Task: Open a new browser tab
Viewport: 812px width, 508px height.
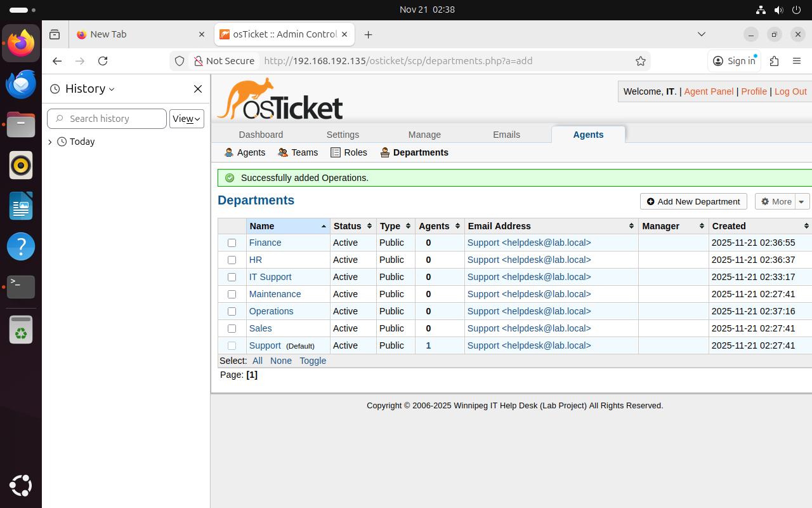Action: tap(368, 34)
